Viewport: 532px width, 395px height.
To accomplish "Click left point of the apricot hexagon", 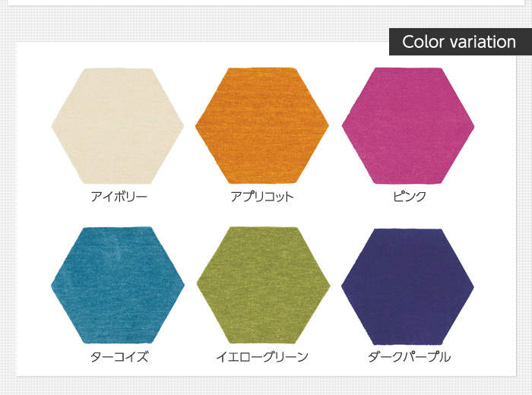I will (x=197, y=126).
